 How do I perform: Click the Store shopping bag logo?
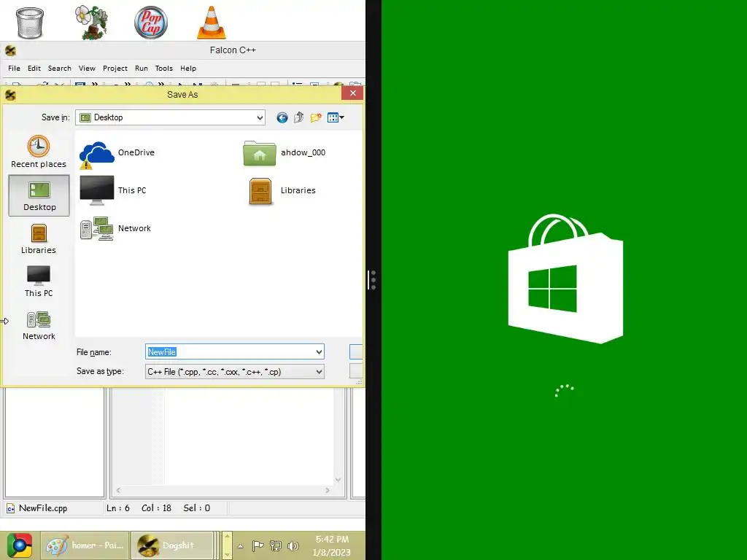(565, 279)
